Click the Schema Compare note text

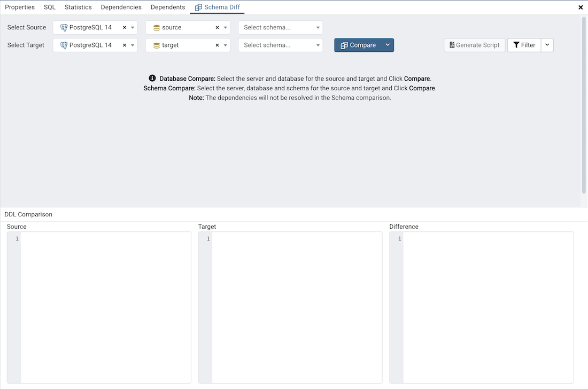pyautogui.click(x=290, y=88)
